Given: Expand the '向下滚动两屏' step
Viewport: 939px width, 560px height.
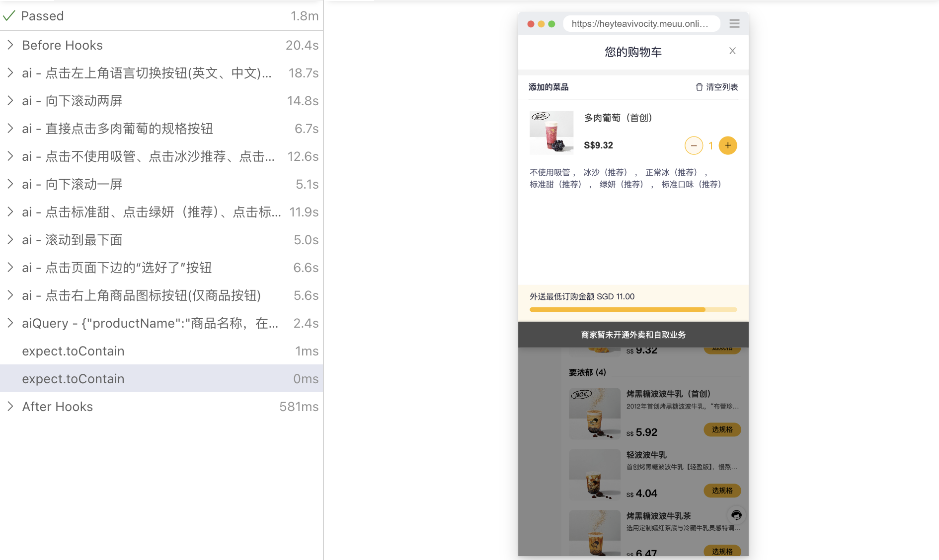Looking at the screenshot, I should [x=10, y=101].
